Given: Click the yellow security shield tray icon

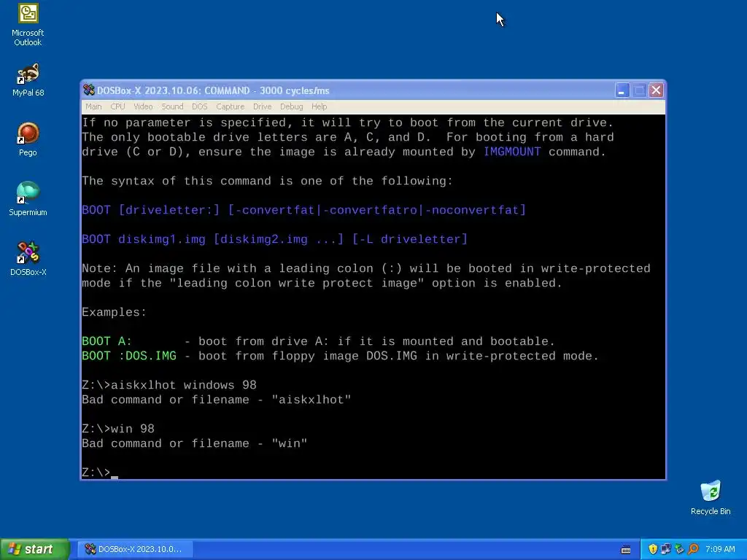Looking at the screenshot, I should 653,549.
